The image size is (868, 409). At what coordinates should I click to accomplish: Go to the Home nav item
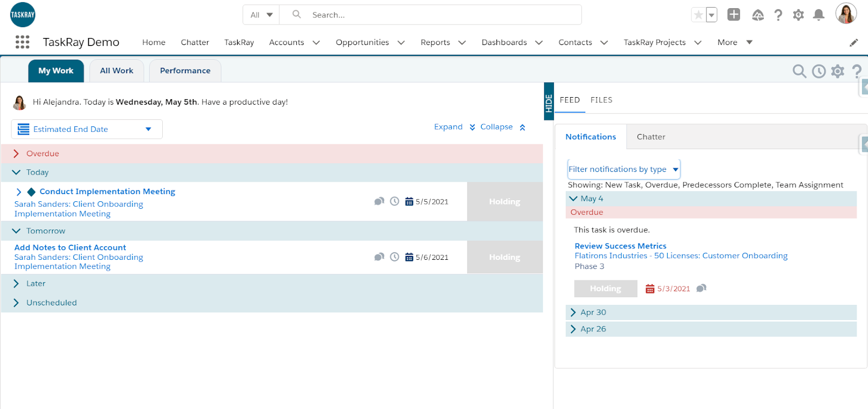[x=154, y=42]
